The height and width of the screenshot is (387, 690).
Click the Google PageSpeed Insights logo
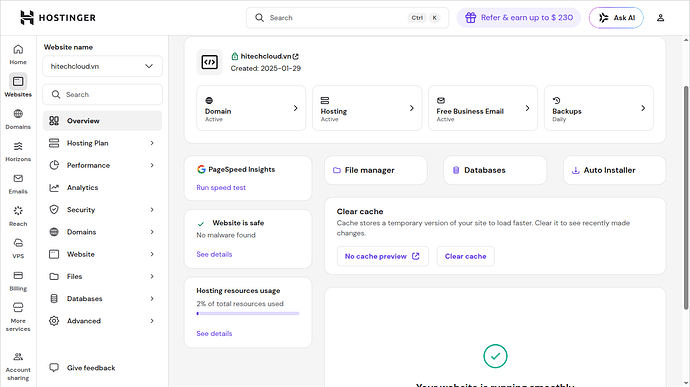[201, 170]
